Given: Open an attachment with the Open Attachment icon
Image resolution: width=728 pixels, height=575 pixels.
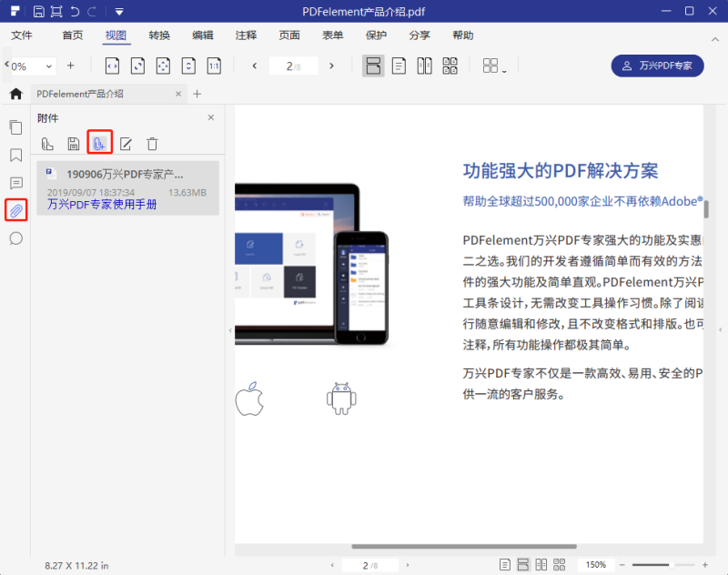Looking at the screenshot, I should pos(46,143).
